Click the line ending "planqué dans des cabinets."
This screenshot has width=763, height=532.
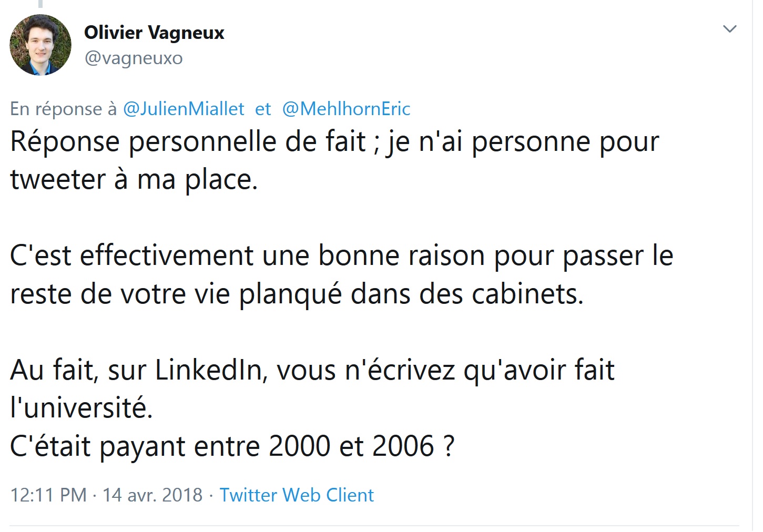297,294
